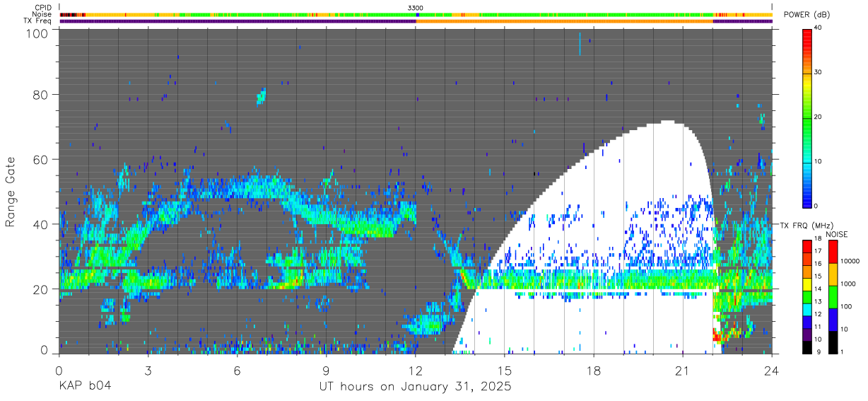Screen dimensions: 868x401
Task: Click the Range Gate y-axis title
Action: 11,192
